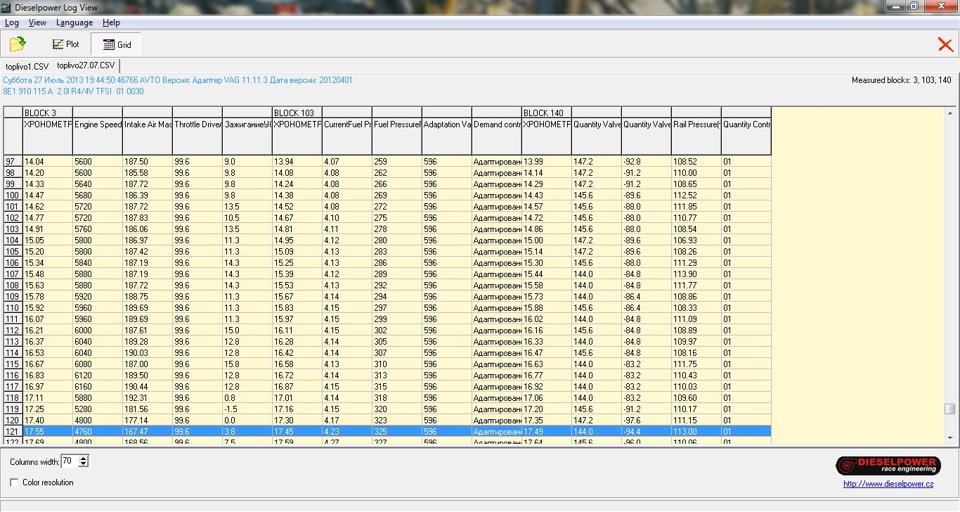Click the Measured blocks: 3, 103, 140 text
The width and height of the screenshot is (960, 512).
pyautogui.click(x=901, y=80)
